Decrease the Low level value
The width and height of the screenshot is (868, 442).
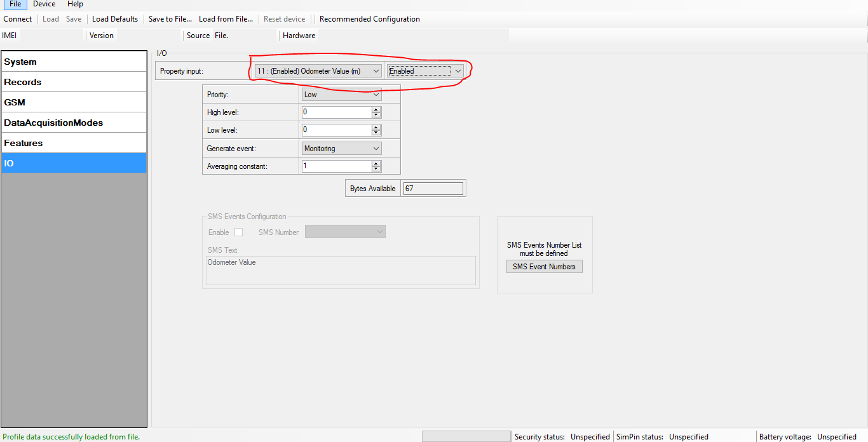click(376, 133)
